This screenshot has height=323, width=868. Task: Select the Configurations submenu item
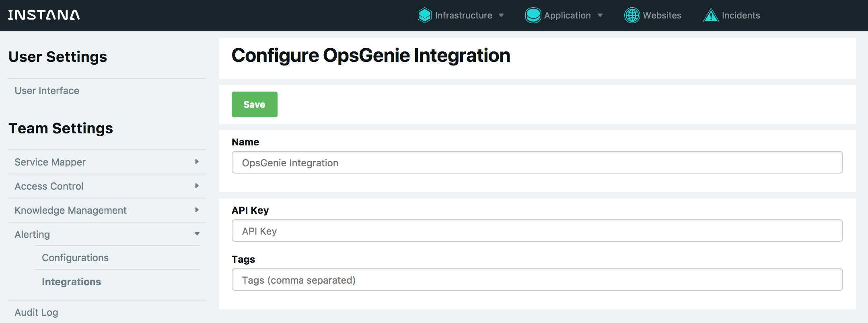[75, 258]
